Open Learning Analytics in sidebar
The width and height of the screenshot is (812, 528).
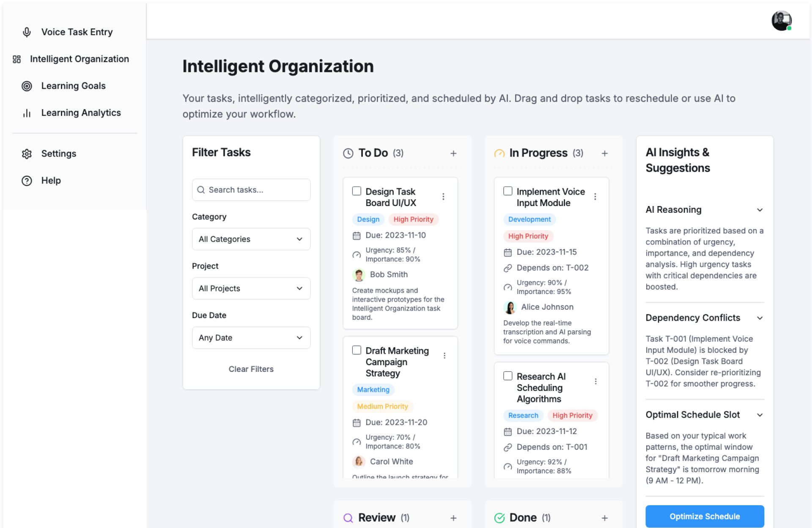pos(81,113)
